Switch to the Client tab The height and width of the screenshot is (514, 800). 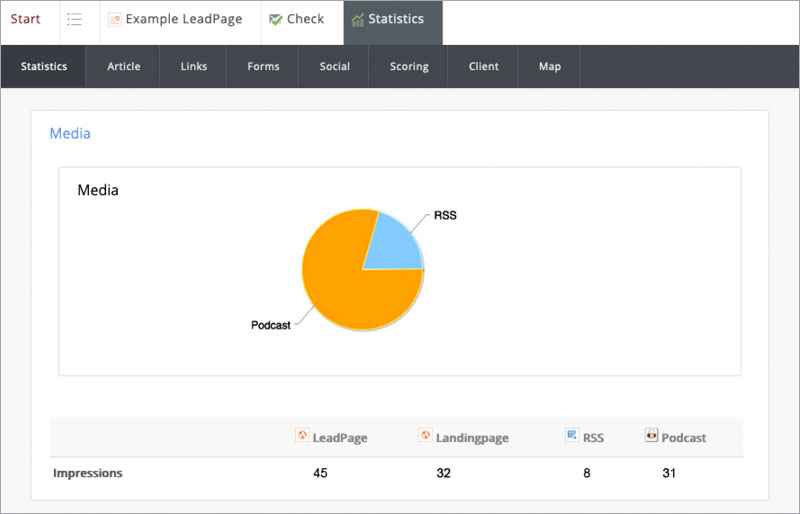tap(484, 67)
